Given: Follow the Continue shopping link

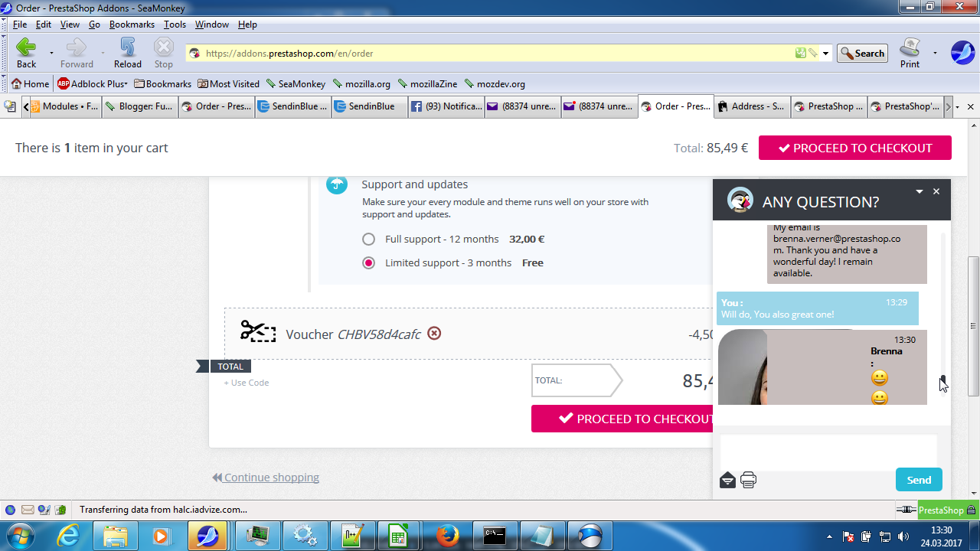Looking at the screenshot, I should coord(266,478).
